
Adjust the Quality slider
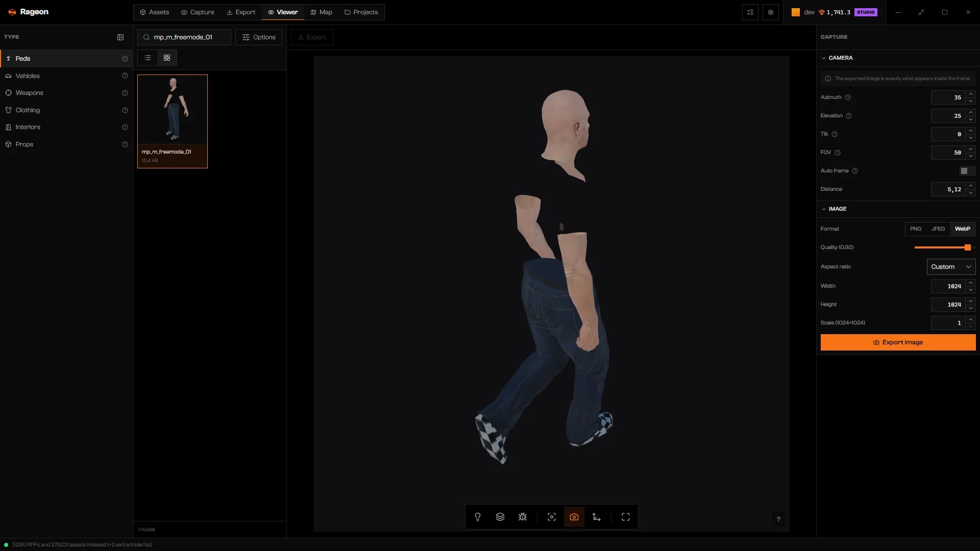tap(967, 247)
